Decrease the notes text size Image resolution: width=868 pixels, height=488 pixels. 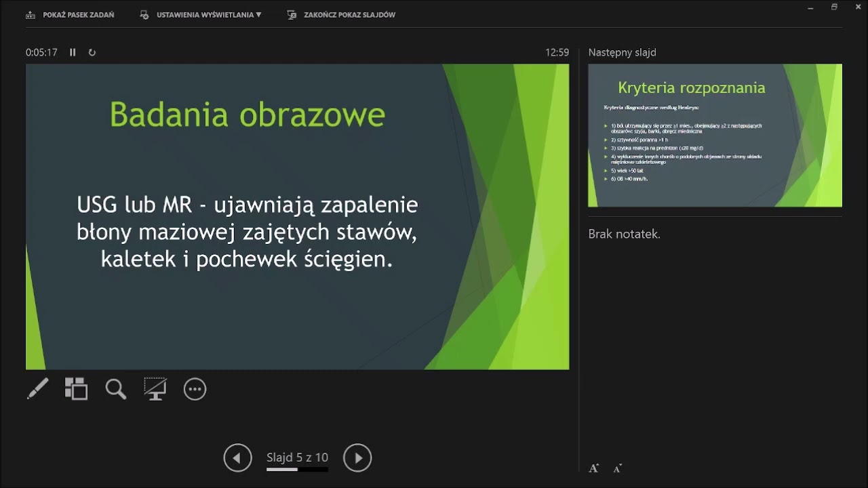point(617,468)
